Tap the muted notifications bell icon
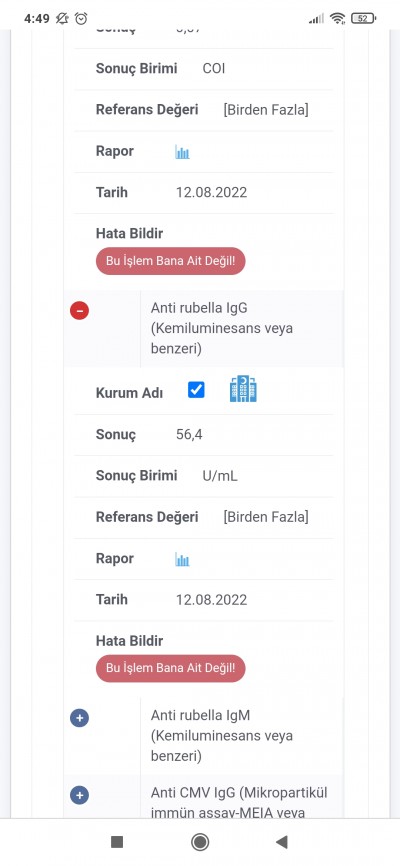This screenshot has width=400, height=866. tap(62, 19)
